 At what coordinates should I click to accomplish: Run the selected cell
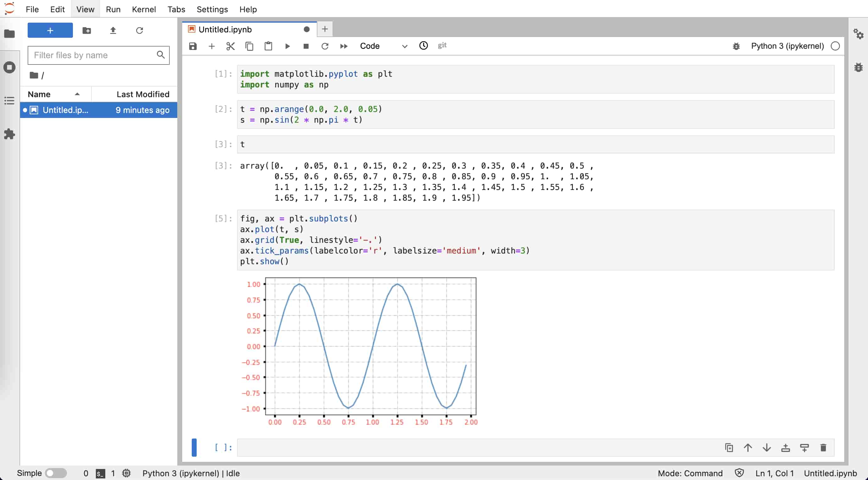[288, 46]
